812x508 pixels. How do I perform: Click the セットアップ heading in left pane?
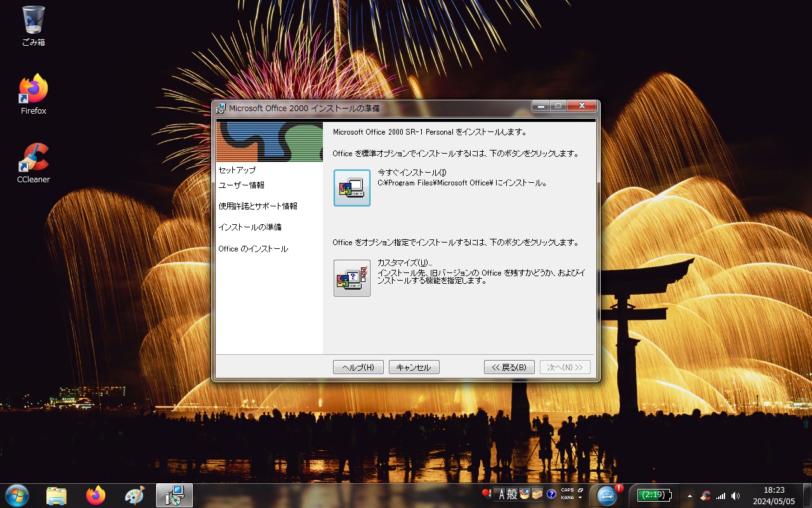237,170
